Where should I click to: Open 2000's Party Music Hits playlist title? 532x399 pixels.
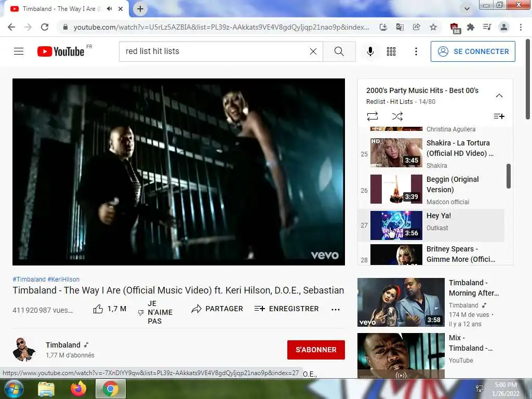pos(422,90)
